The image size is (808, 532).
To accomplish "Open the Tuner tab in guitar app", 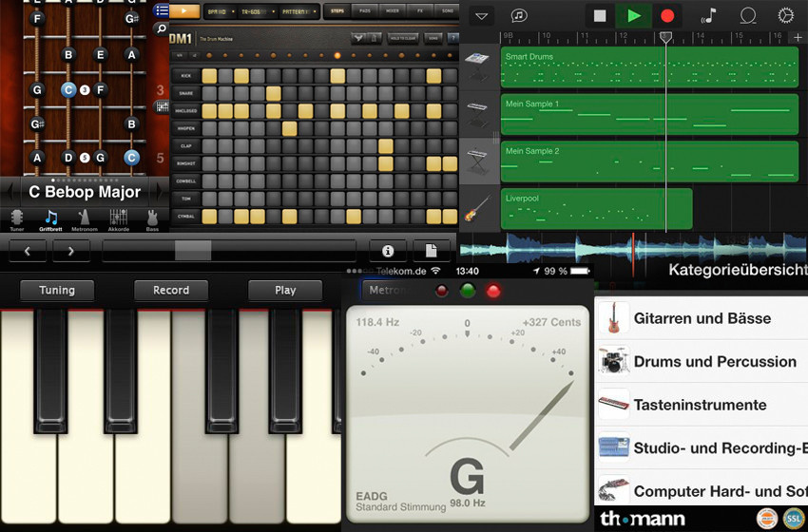I will [17, 220].
